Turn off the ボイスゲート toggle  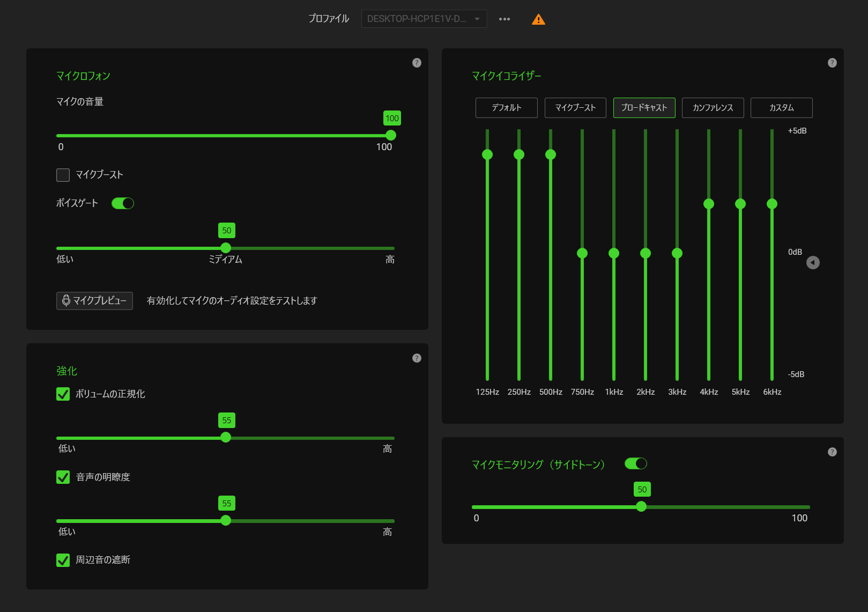coord(123,203)
